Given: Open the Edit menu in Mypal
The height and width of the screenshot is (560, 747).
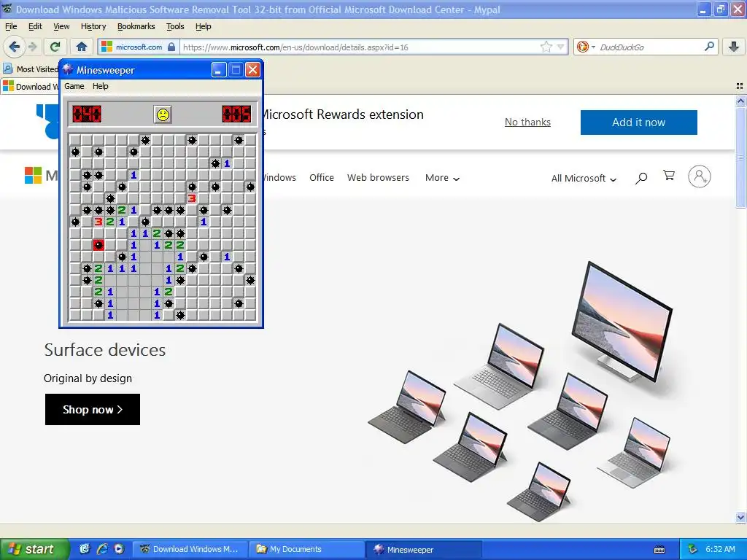Looking at the screenshot, I should point(35,27).
